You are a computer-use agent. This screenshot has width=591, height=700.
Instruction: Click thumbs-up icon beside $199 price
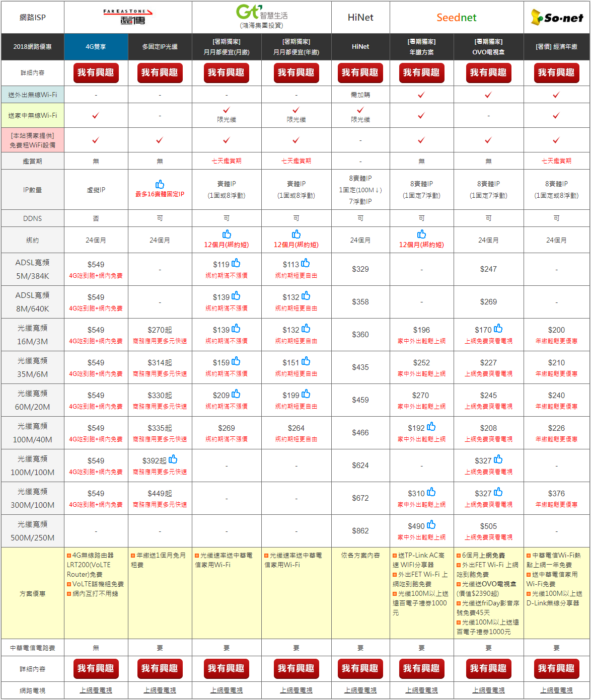tap(306, 394)
